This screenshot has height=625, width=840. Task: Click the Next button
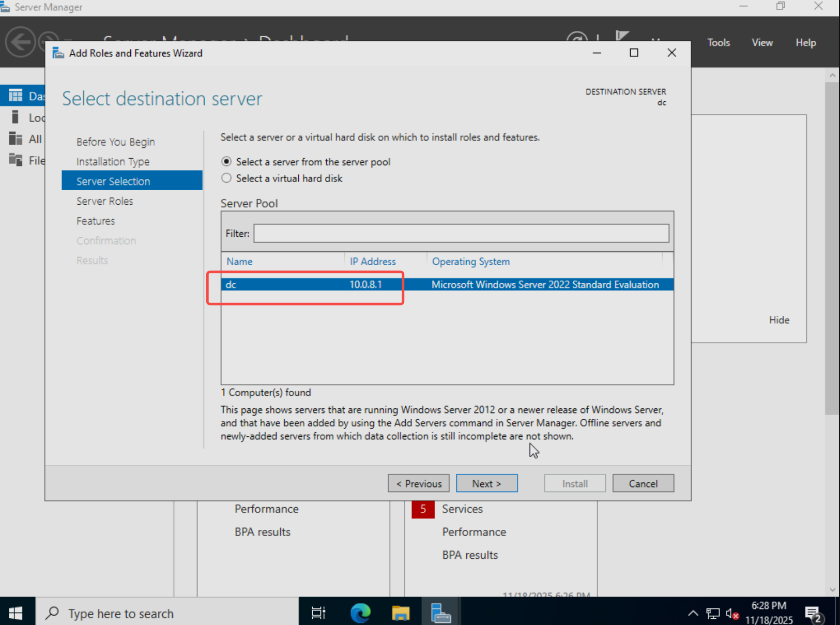click(x=486, y=483)
